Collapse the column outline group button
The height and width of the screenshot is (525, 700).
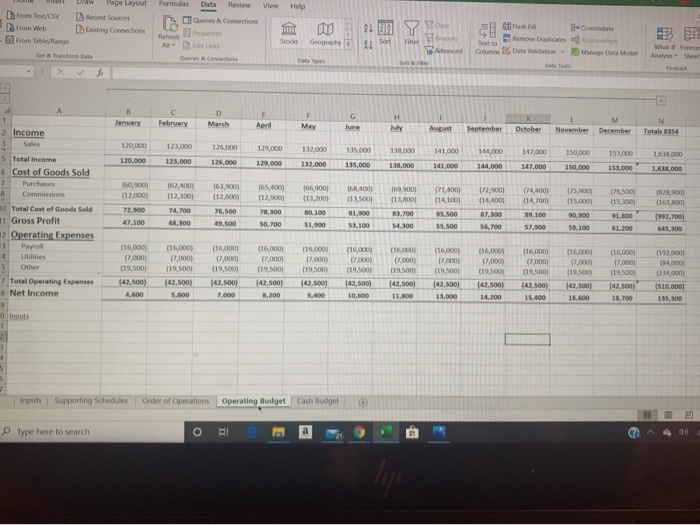661,100
